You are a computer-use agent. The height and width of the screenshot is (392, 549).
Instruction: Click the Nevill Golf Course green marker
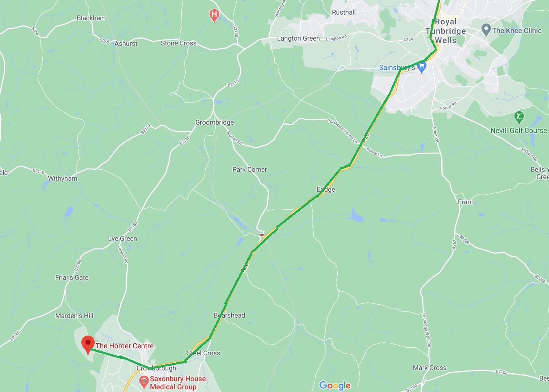tap(519, 118)
